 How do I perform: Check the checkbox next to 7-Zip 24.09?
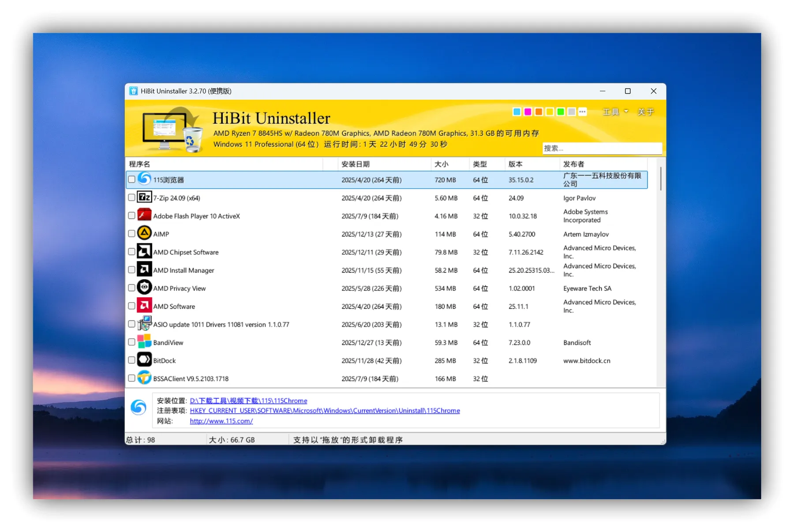pos(131,197)
